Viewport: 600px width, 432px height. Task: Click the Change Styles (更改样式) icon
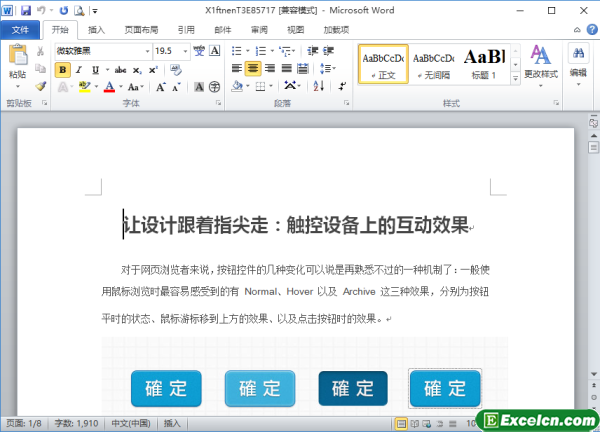point(541,62)
